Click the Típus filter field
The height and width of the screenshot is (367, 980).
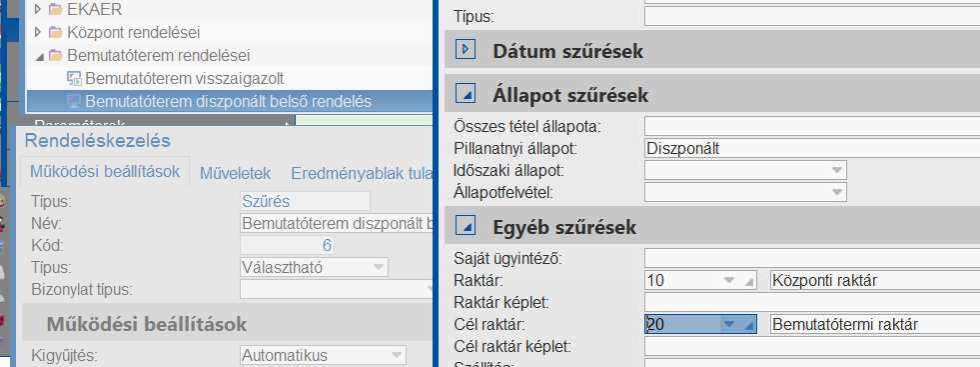(812, 16)
